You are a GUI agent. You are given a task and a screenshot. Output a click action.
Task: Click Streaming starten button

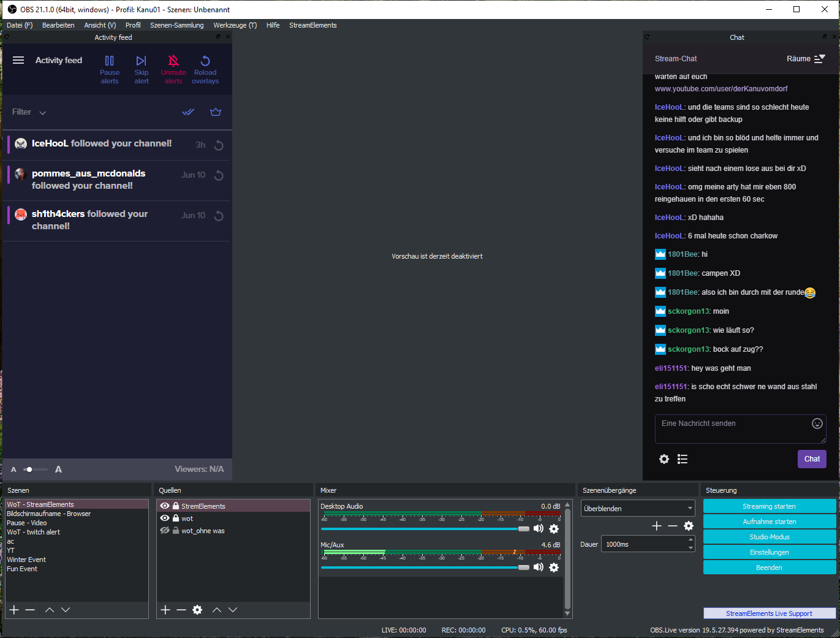(769, 506)
